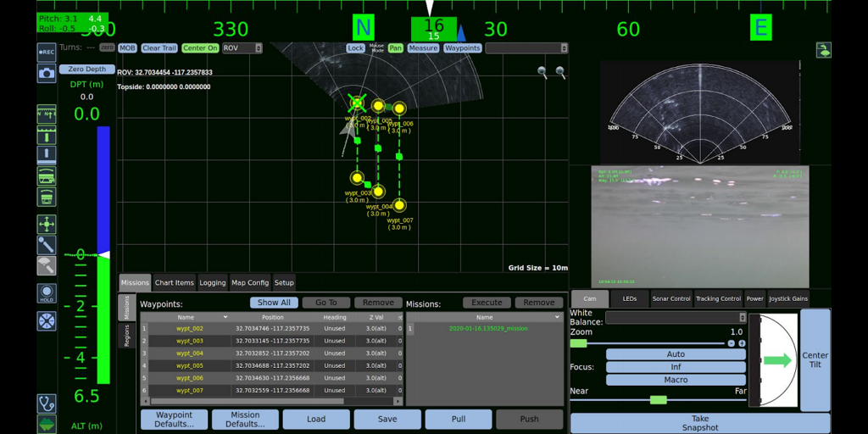Click the MOB button

127,48
